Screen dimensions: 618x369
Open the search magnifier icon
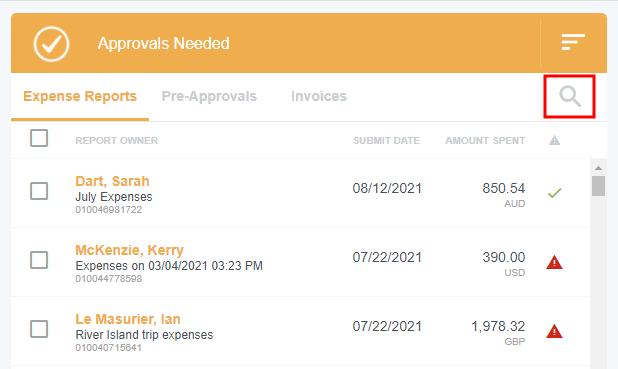pyautogui.click(x=570, y=97)
